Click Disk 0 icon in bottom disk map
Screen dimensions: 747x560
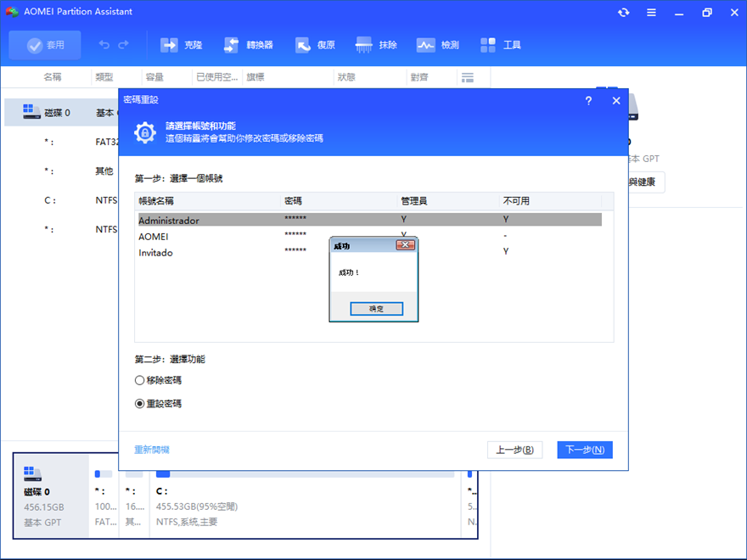[x=32, y=473]
